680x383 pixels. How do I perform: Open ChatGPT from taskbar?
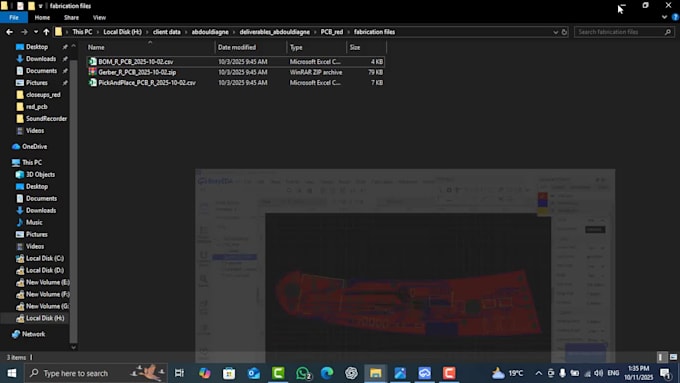[351, 373]
